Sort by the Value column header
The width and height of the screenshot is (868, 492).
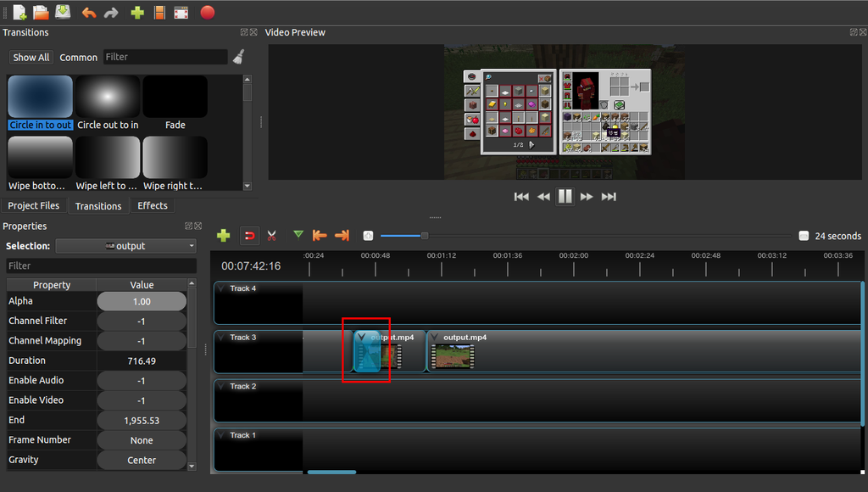tap(142, 285)
